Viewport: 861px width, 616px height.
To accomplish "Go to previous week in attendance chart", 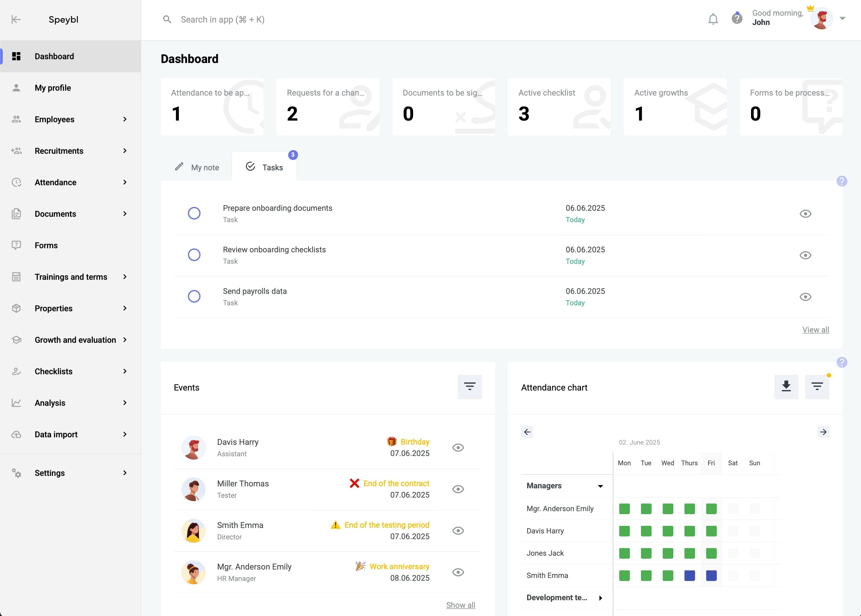I will click(527, 432).
